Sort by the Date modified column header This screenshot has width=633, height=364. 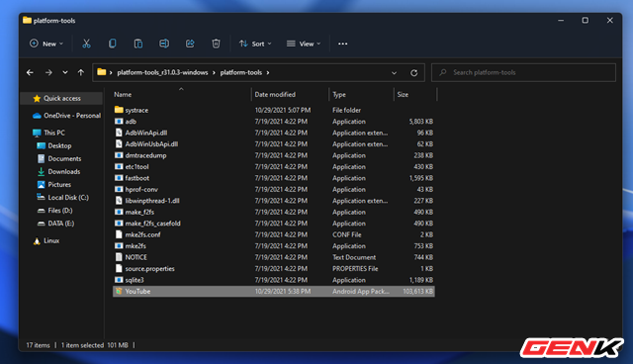(275, 94)
